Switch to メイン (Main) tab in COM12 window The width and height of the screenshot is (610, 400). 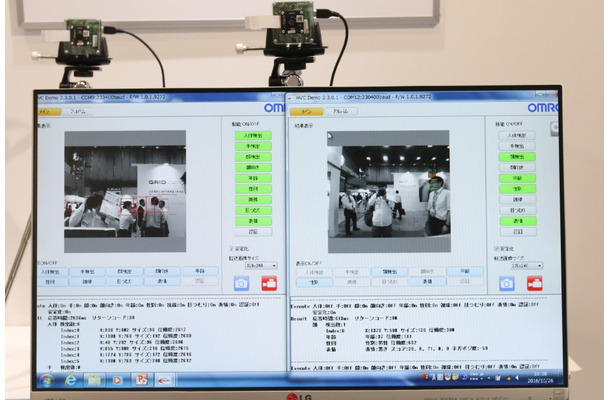click(307, 112)
